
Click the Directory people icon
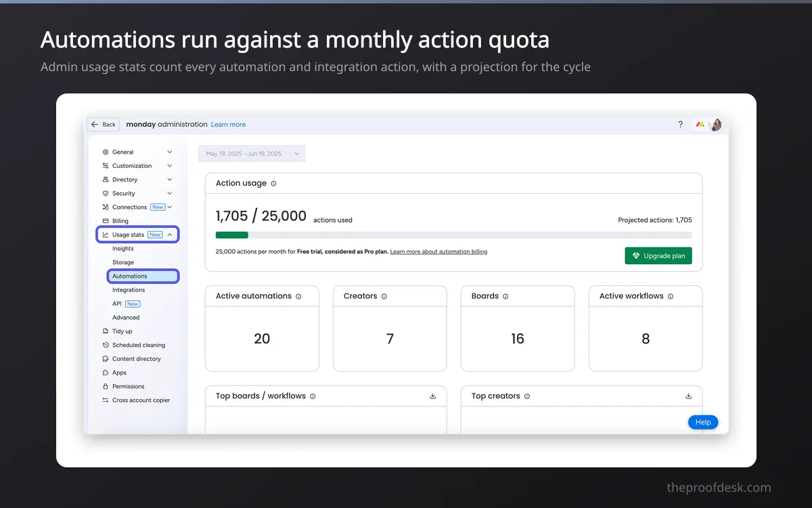pos(106,179)
